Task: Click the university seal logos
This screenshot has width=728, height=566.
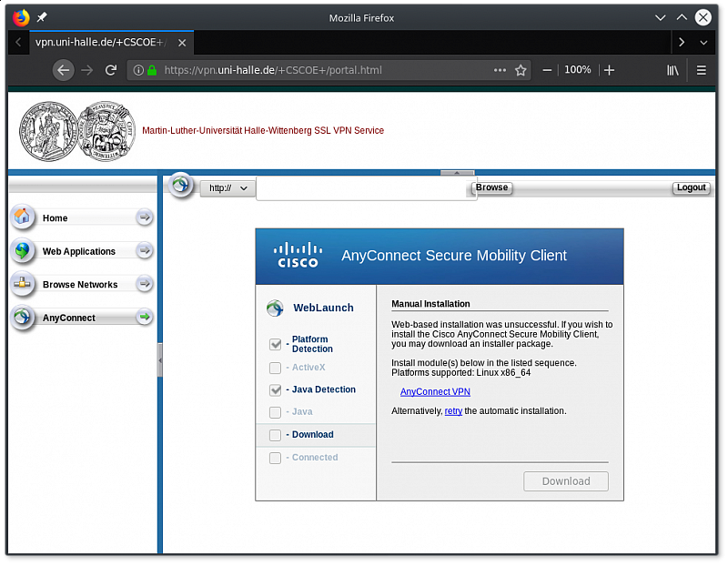Action: (77, 131)
